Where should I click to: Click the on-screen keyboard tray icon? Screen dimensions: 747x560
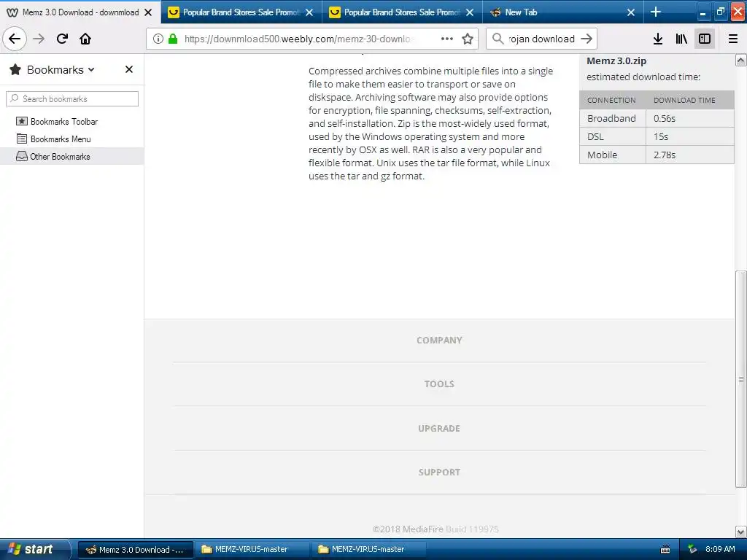tap(665, 550)
